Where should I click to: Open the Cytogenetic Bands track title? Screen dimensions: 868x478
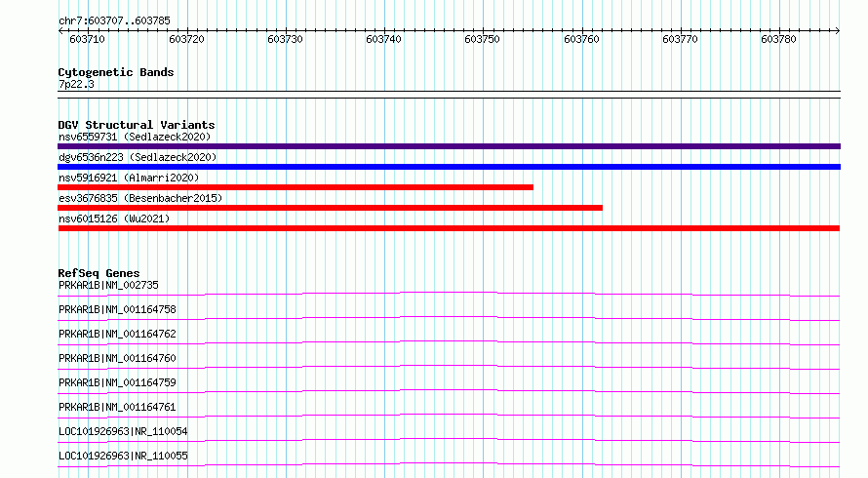[116, 72]
